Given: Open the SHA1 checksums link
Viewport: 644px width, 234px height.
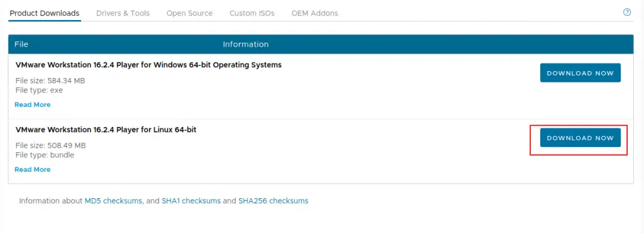Looking at the screenshot, I should point(191,201).
